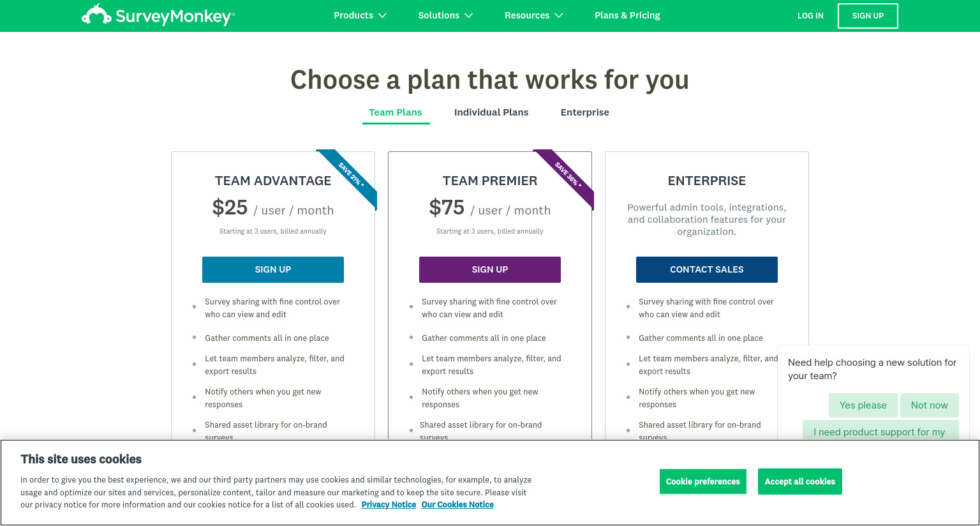The height and width of the screenshot is (526, 980).
Task: Accept all cookies
Action: click(x=799, y=481)
